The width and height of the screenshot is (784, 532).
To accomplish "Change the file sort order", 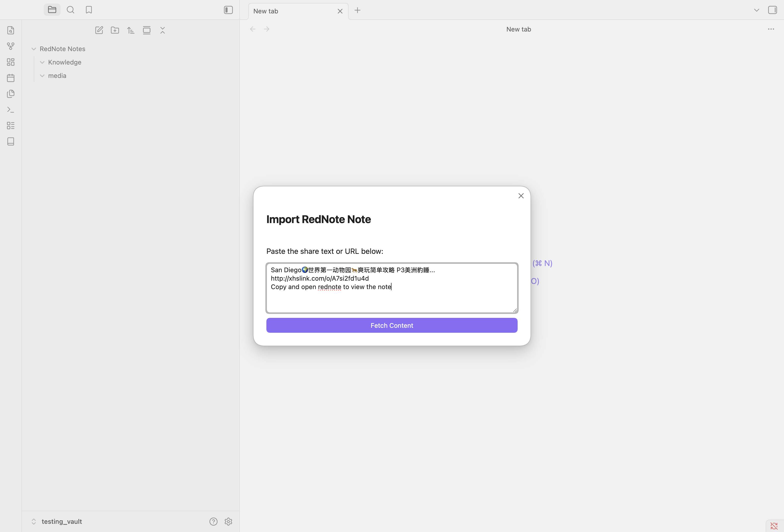I will pos(131,30).
